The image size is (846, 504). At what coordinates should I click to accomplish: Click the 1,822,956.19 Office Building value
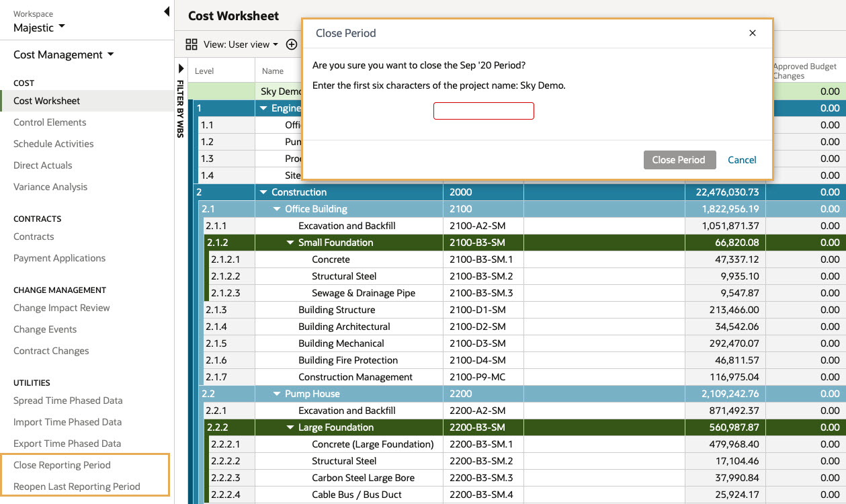point(725,209)
